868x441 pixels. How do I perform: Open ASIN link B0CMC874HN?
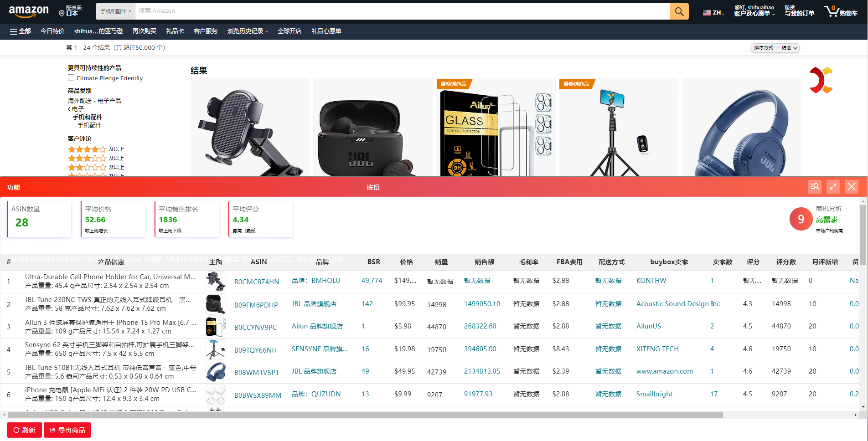pos(257,282)
